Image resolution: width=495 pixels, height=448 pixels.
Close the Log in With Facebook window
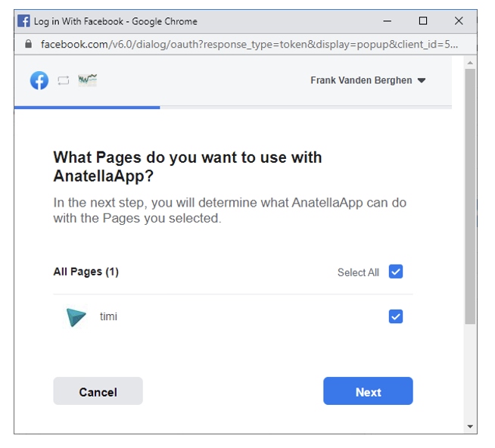pos(459,21)
